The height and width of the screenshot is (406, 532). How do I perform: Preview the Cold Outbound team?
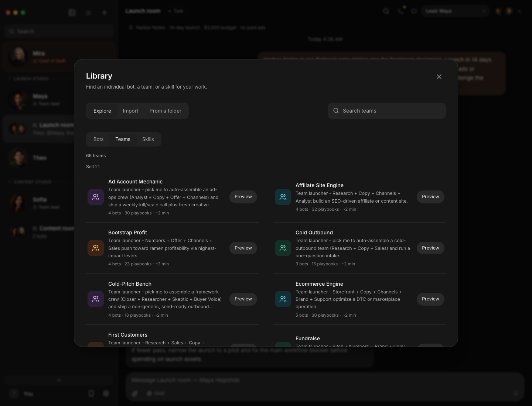coord(430,248)
